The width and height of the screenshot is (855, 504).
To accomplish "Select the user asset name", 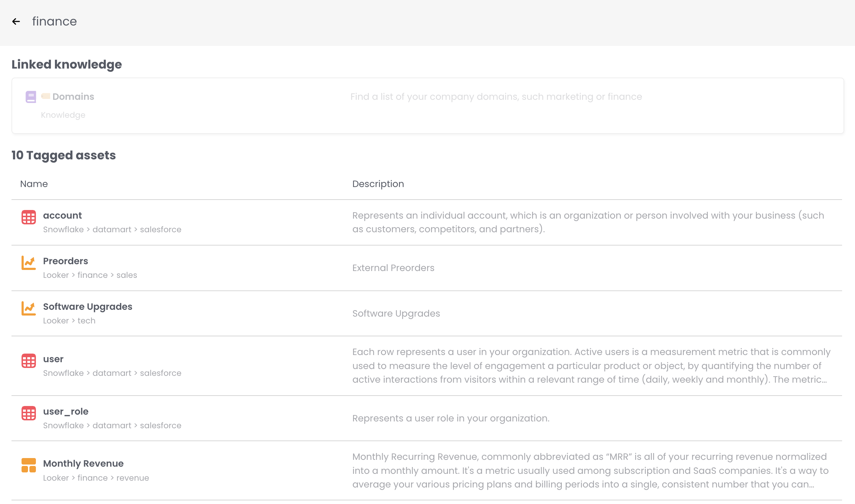I will [x=53, y=359].
